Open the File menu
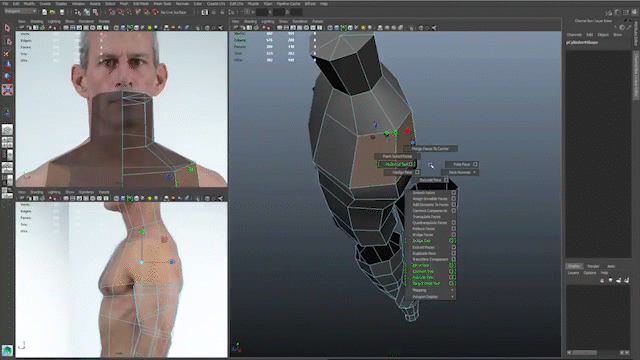Image resolution: width=640 pixels, height=360 pixels. (x=6, y=4)
